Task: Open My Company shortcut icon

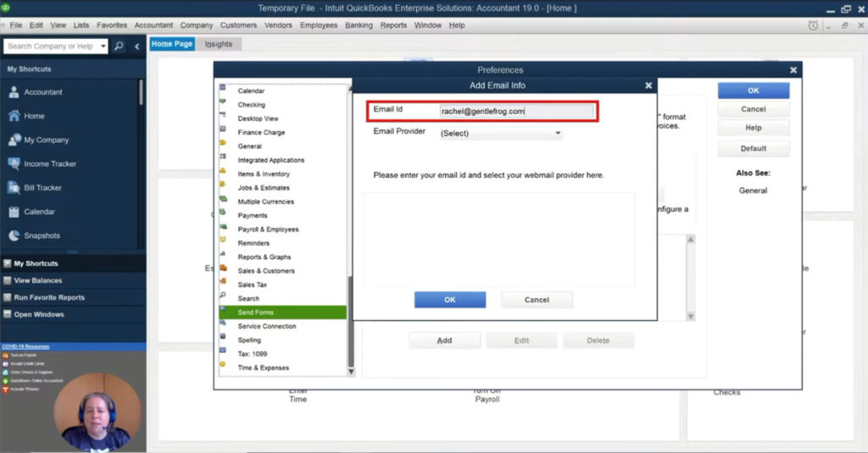Action: [x=14, y=140]
